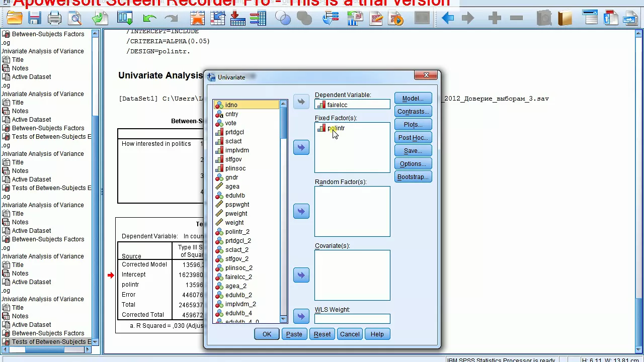644x362 pixels.
Task: Collapse outline using the minus toolbar icon
Action: click(x=516, y=19)
